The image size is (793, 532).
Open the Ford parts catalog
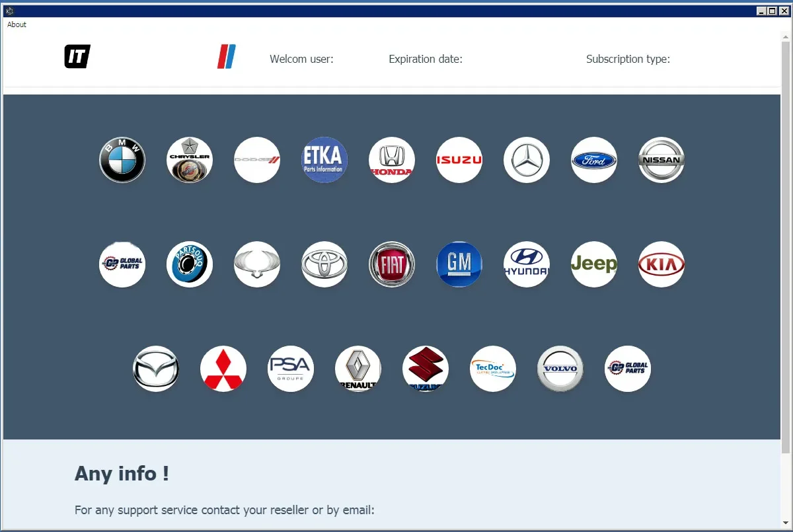(x=594, y=160)
